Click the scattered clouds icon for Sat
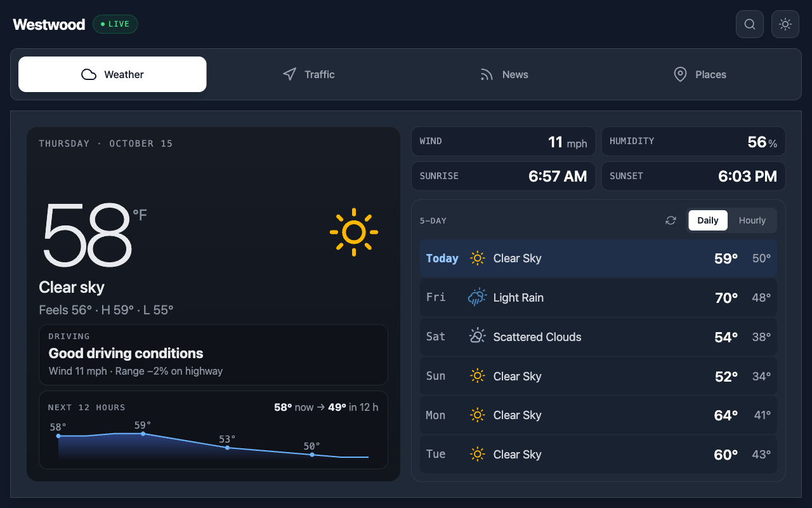This screenshot has height=508, width=812. point(477,337)
